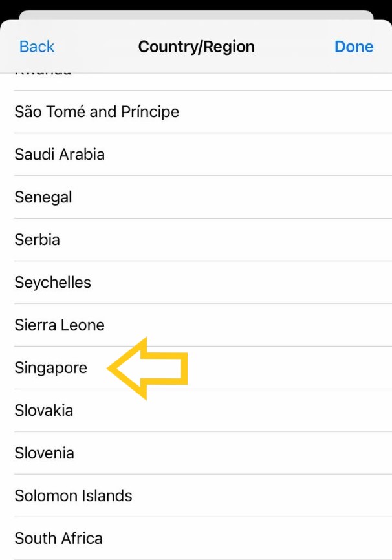Image resolution: width=392 pixels, height=560 pixels.
Task: Tap Done to confirm the region
Action: pos(354,47)
